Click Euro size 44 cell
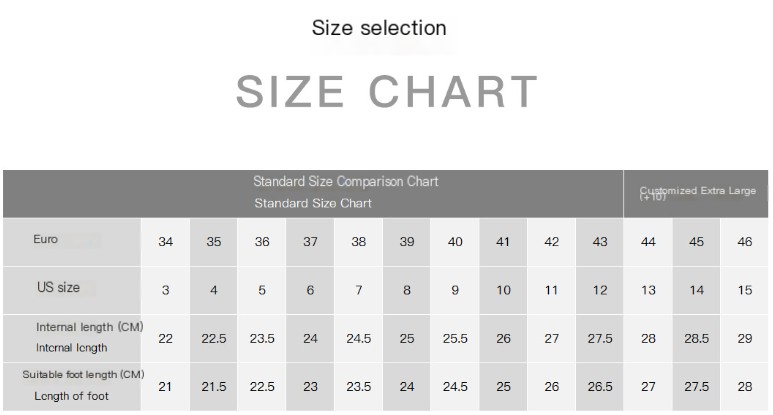The height and width of the screenshot is (415, 773). 649,242
